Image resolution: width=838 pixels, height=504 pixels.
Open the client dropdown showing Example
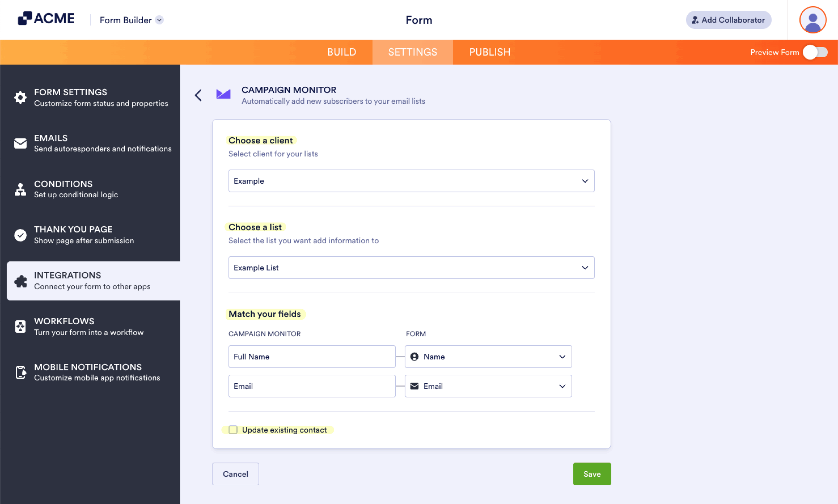[411, 181]
